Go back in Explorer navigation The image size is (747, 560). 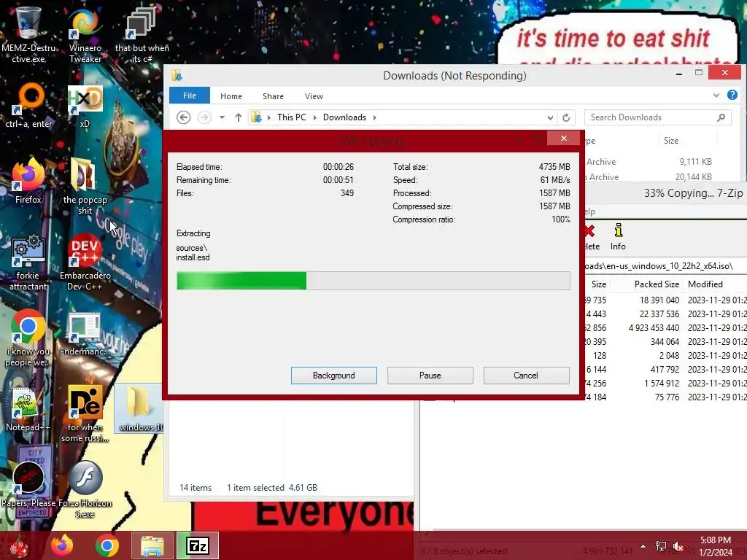point(183,117)
